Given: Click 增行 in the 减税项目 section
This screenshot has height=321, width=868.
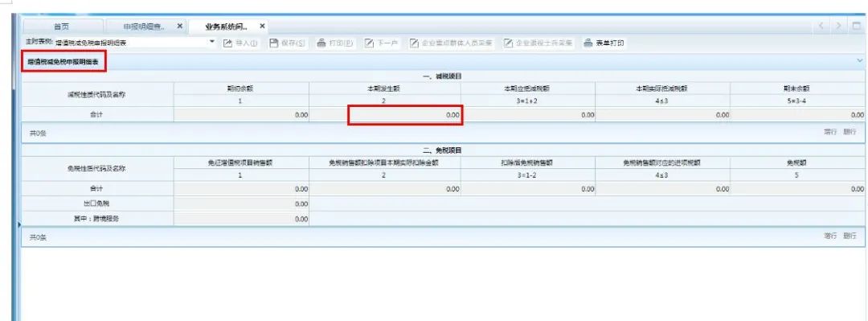Looking at the screenshot, I should pos(829,132).
